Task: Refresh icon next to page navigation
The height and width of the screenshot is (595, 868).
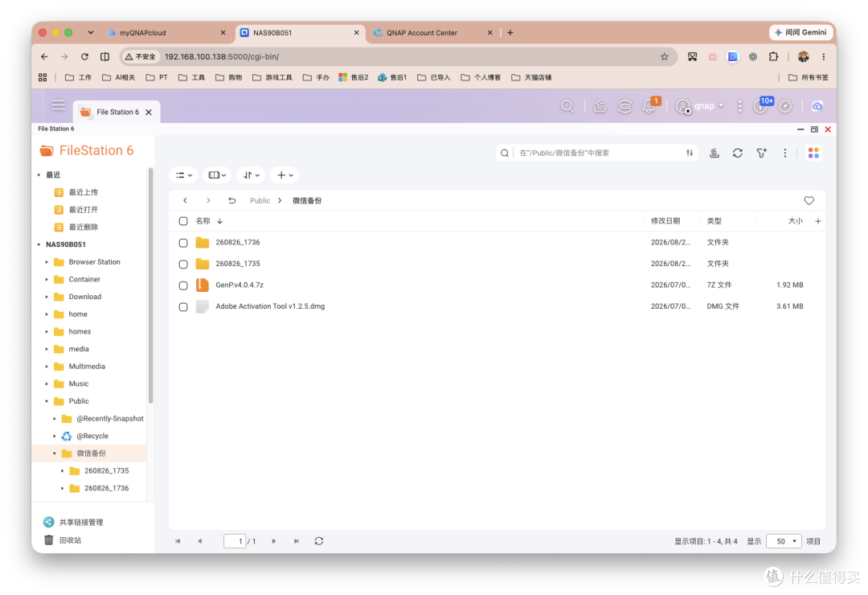Action: pyautogui.click(x=319, y=540)
